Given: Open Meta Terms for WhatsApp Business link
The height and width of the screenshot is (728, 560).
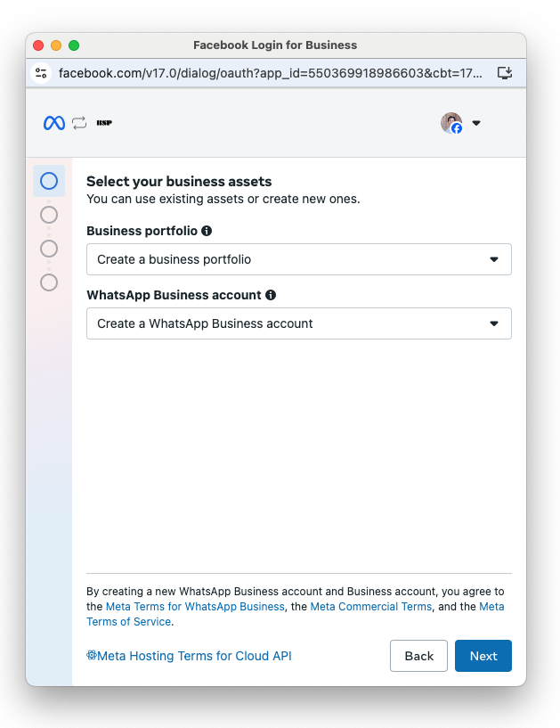Looking at the screenshot, I should [x=195, y=606].
